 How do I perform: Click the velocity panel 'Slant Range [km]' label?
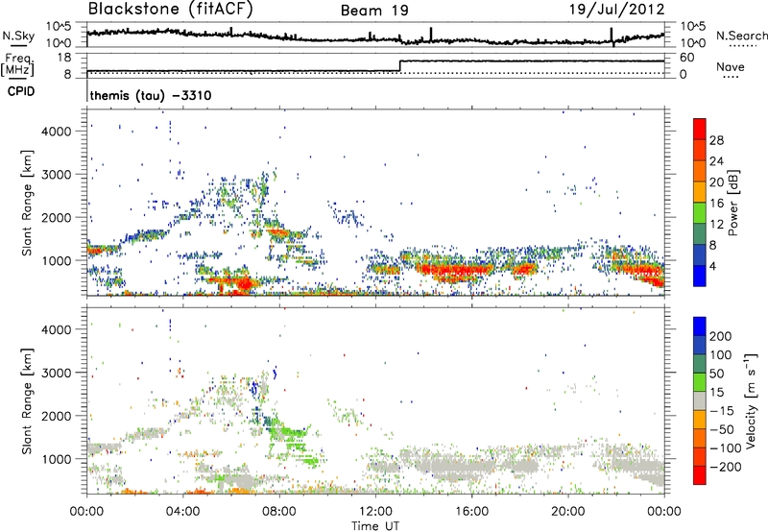(27, 400)
